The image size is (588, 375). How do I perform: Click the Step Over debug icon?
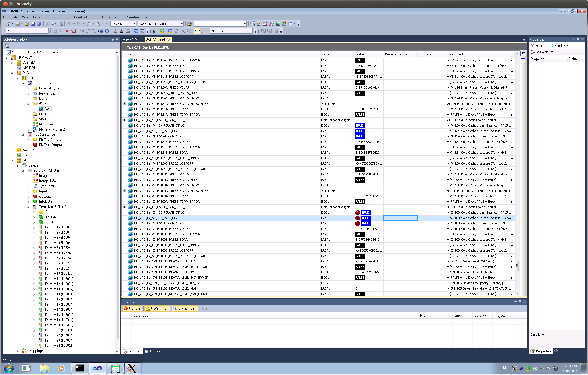click(x=88, y=31)
